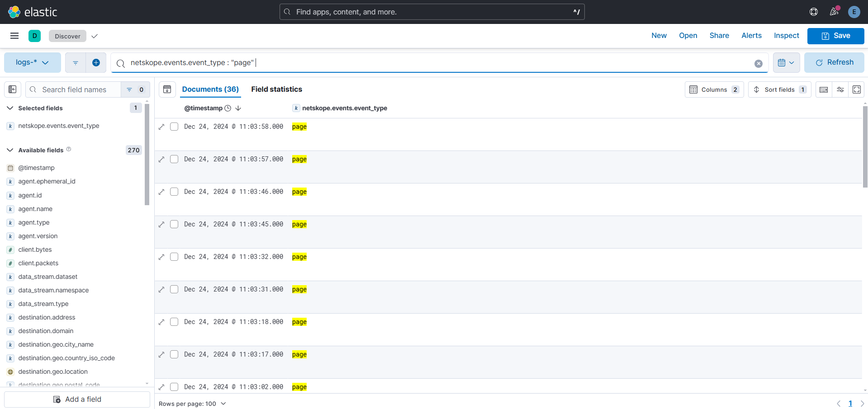Select the row checkbox for 11:03:57.000
This screenshot has height=409, width=868.
pos(174,159)
